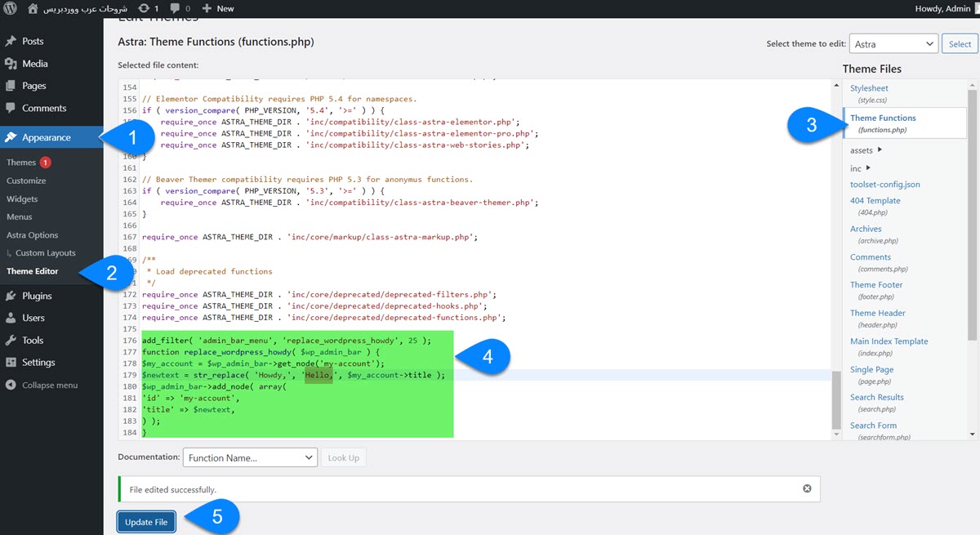Open the site home icon in admin bar
Image resolution: width=980 pixels, height=535 pixels.
point(33,8)
